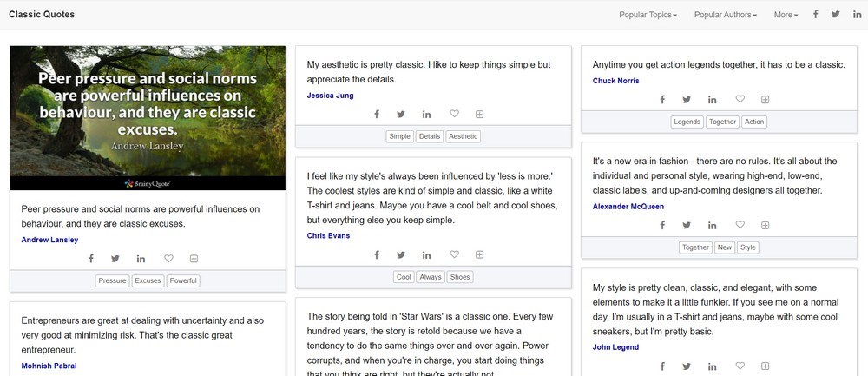Expand the Popular Topics dropdown
This screenshot has width=868, height=376.
(648, 15)
